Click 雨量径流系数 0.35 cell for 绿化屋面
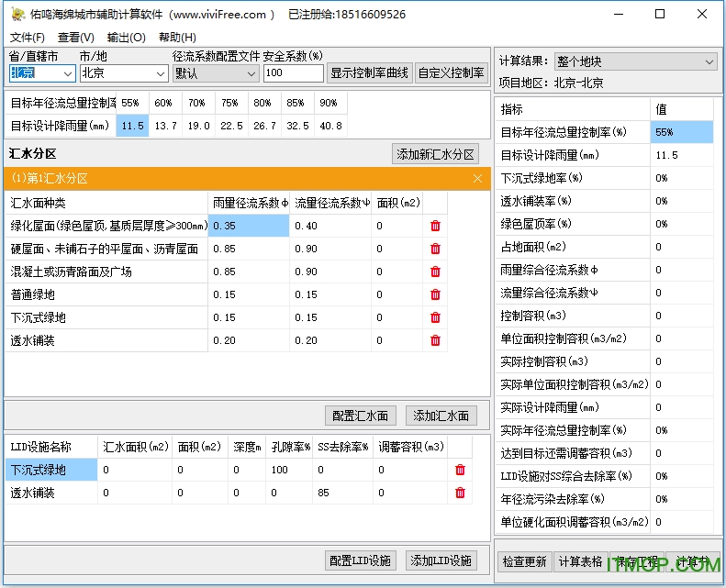The width and height of the screenshot is (726, 588). (x=249, y=226)
